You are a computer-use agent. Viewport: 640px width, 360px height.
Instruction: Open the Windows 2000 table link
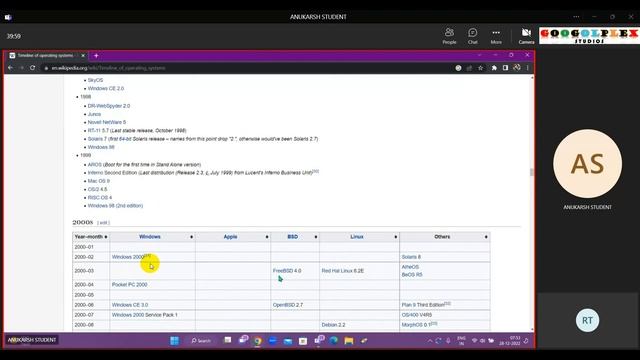(128, 257)
